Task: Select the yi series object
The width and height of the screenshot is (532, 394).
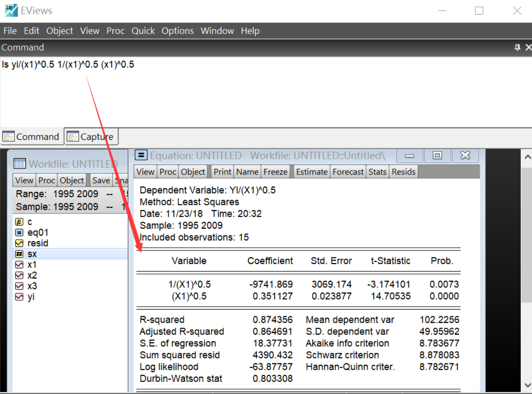Action: pos(25,297)
